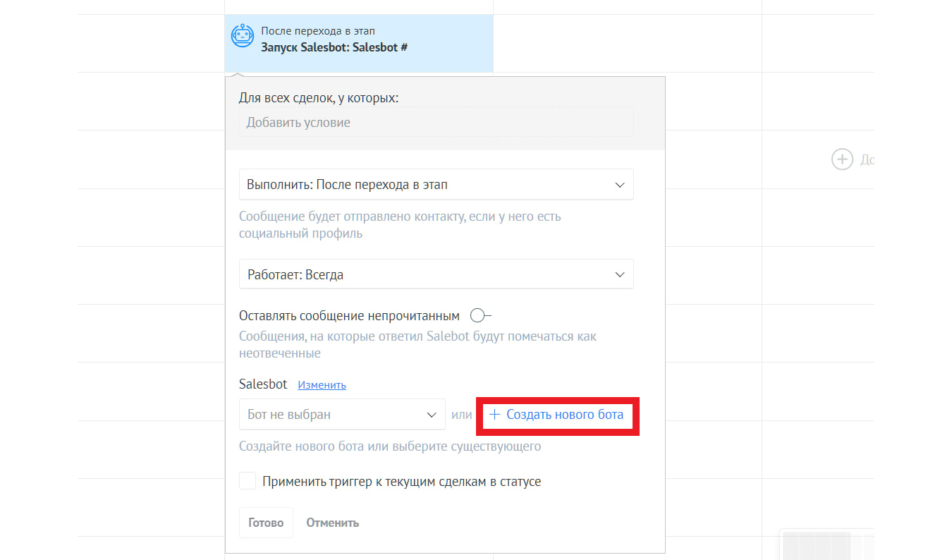Expand the "Работает: Всегда" schedule dropdown

click(423, 274)
